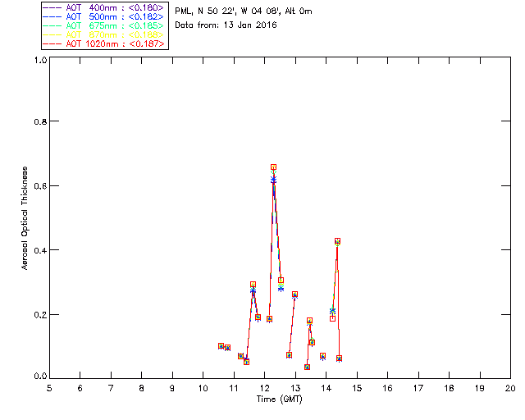Click y-axis tick label 0.0
The image size is (525, 420).
coord(40,377)
